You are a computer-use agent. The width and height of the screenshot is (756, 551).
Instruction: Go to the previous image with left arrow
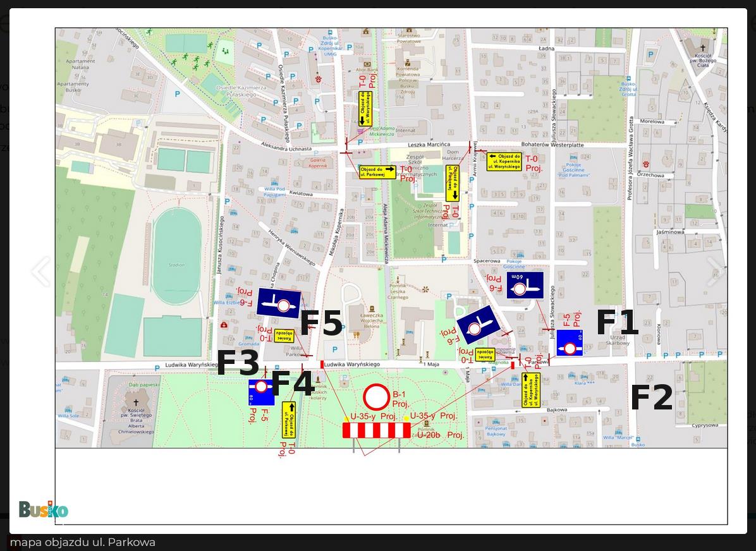[40, 271]
